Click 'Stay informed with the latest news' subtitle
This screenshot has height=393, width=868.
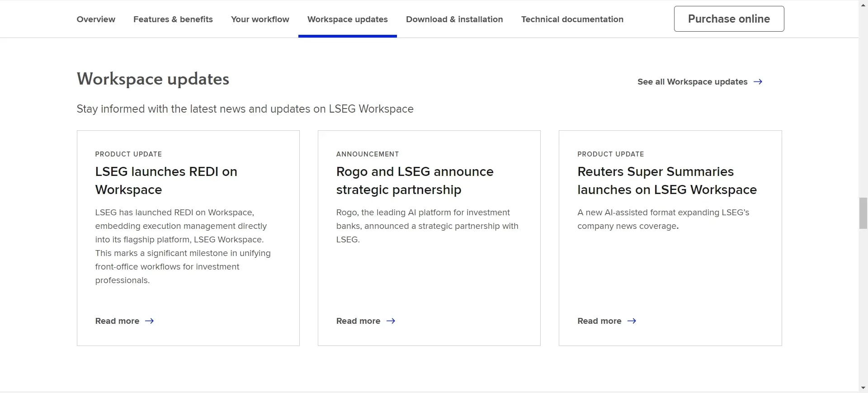245,109
